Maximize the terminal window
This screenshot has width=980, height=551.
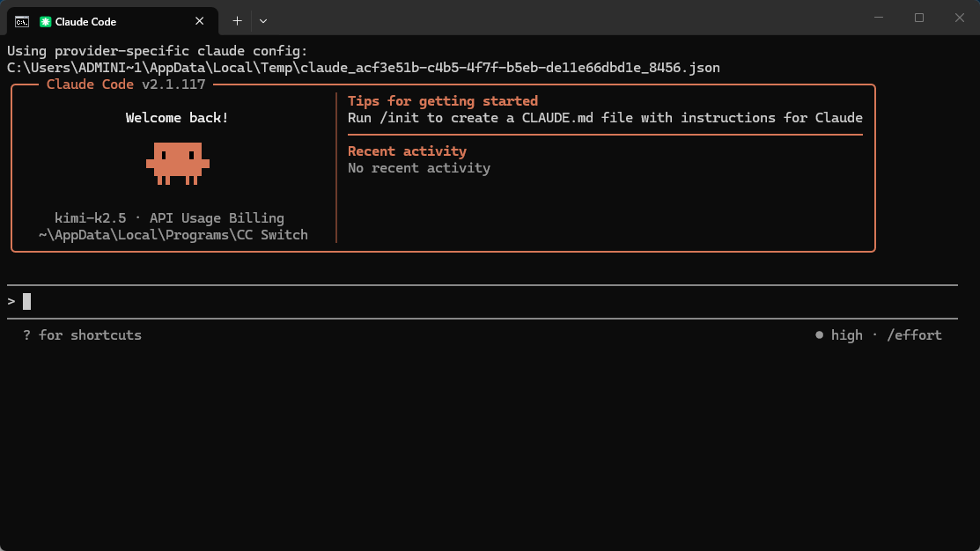pos(918,18)
